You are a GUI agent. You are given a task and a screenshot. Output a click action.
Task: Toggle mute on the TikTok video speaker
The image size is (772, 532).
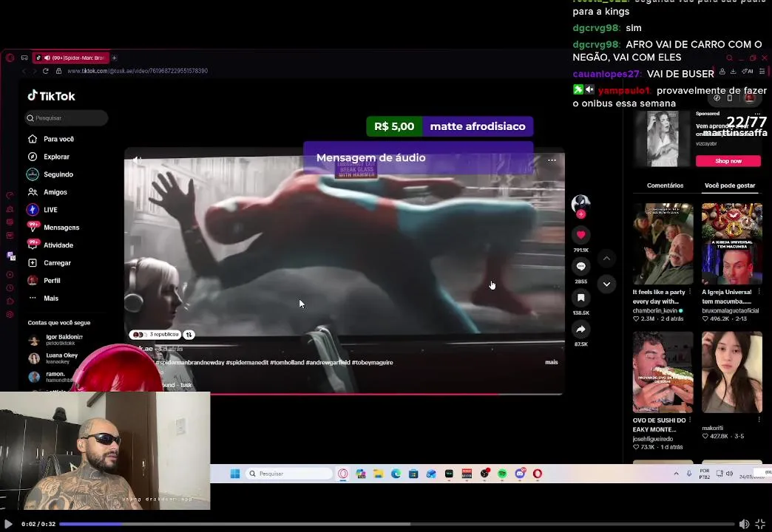137,160
